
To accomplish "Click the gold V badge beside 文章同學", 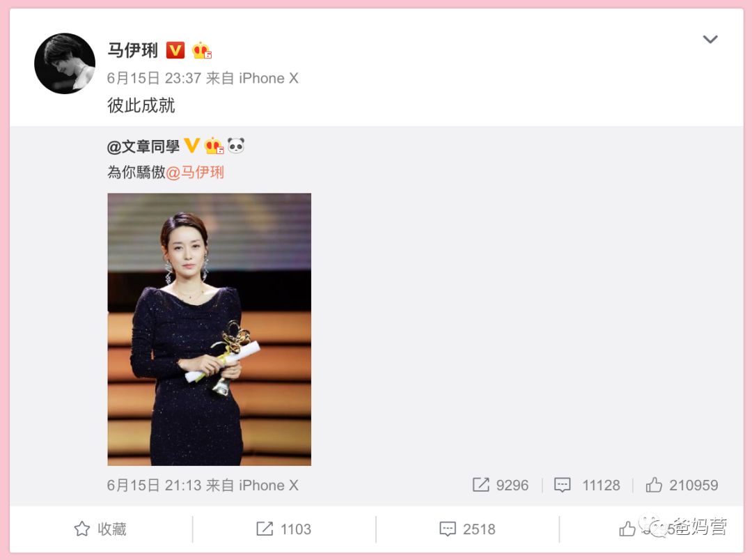I will (x=191, y=146).
